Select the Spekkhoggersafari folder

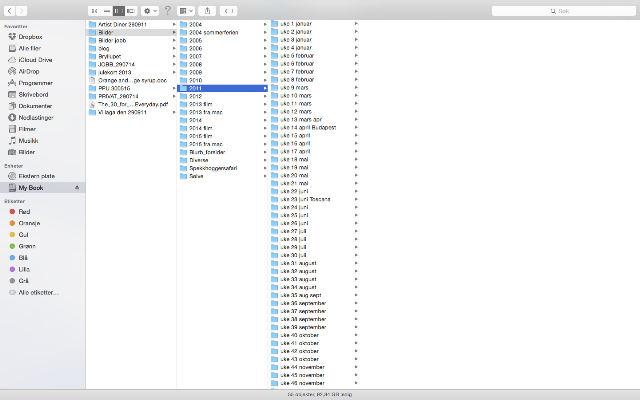(x=222, y=168)
